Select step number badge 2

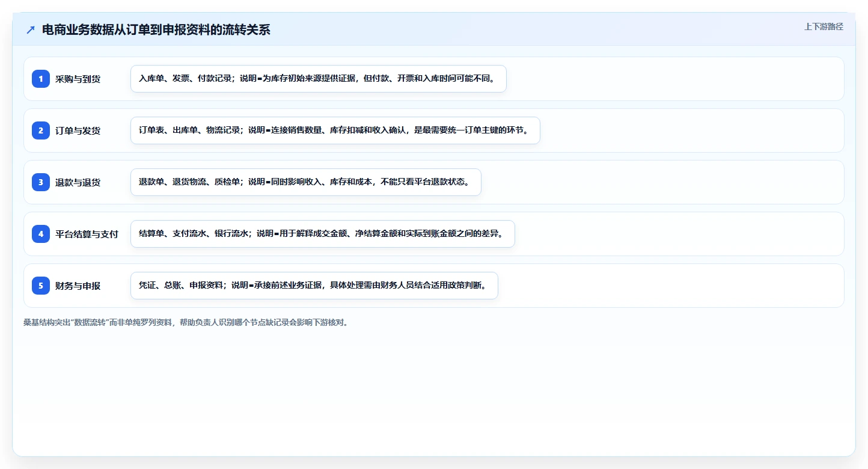(41, 130)
